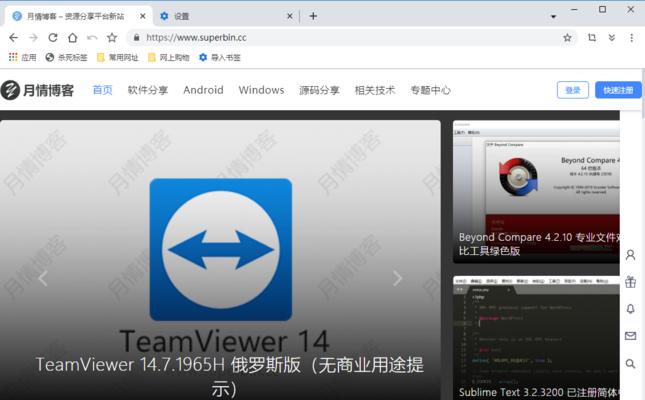Open the Android navigation item
Screen dimensions: 645x400
[x=203, y=90]
